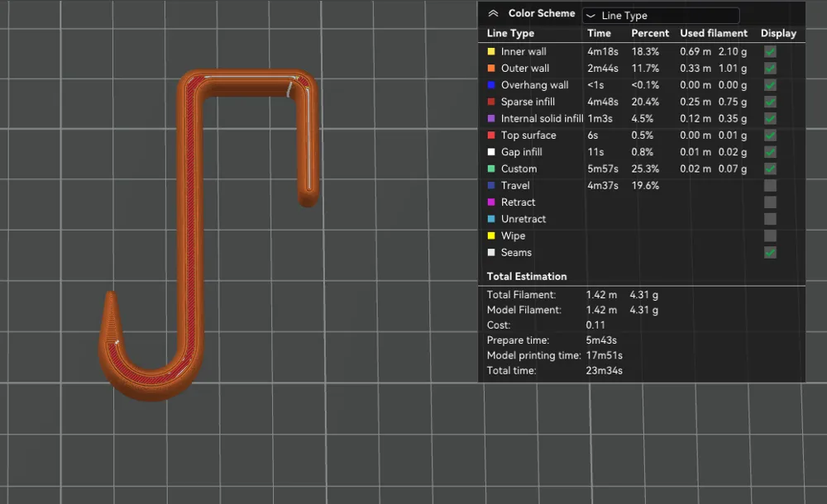Screen dimensions: 827x504
Task: Click the purple Internal solid infill swatch
Action: 491,119
